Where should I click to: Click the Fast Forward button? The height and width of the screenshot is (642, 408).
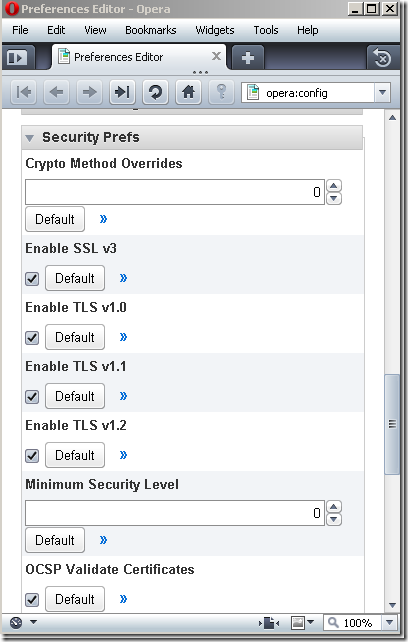122,92
